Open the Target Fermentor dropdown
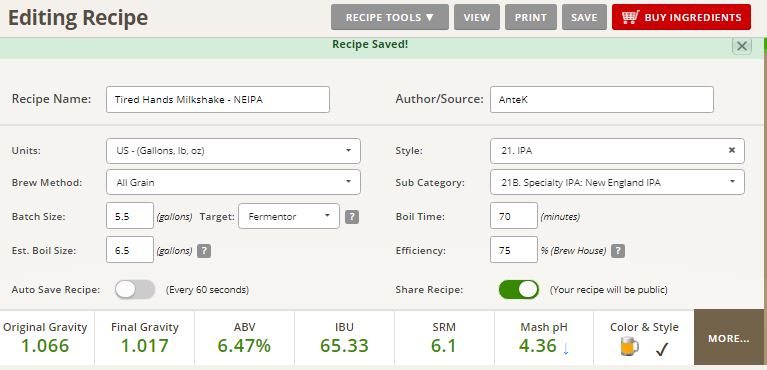Viewport: 767px width, 370px height. (x=289, y=216)
